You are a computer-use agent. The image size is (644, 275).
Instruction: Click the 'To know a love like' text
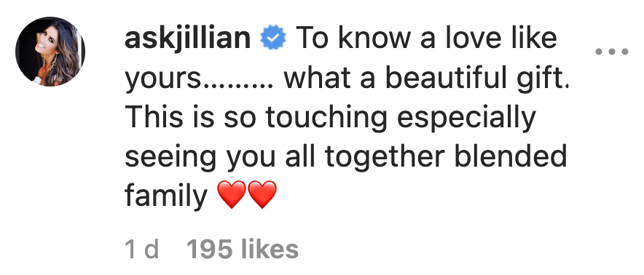click(426, 38)
